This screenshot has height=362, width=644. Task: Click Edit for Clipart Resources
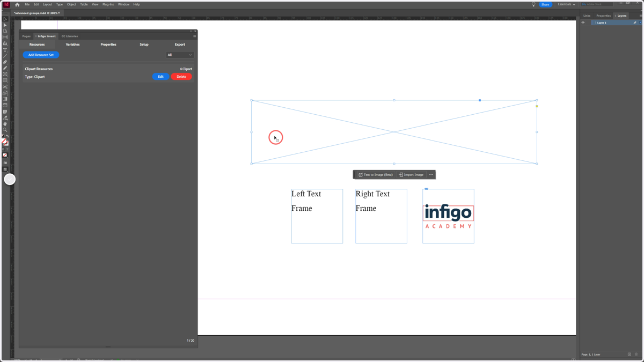[160, 77]
